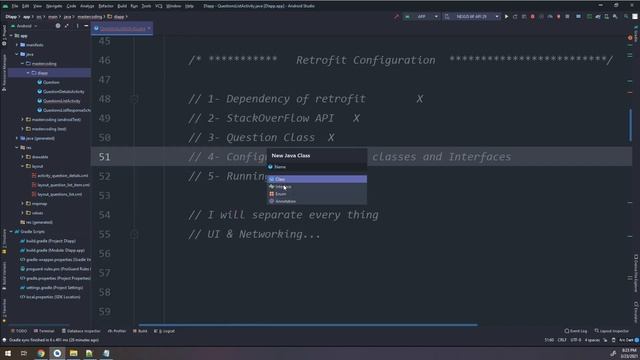Image resolution: width=640 pixels, height=360 pixels.
Task: Open the Window menu
Action: coord(173,6)
